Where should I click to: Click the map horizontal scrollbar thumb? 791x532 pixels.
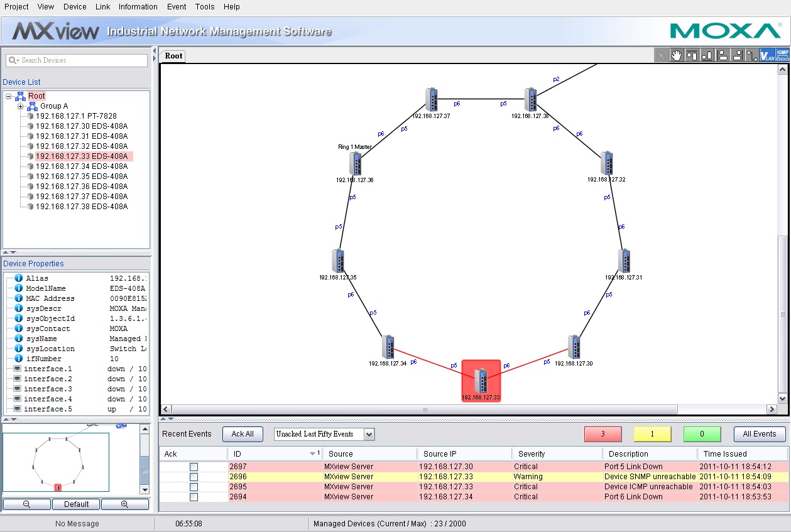click(425, 410)
